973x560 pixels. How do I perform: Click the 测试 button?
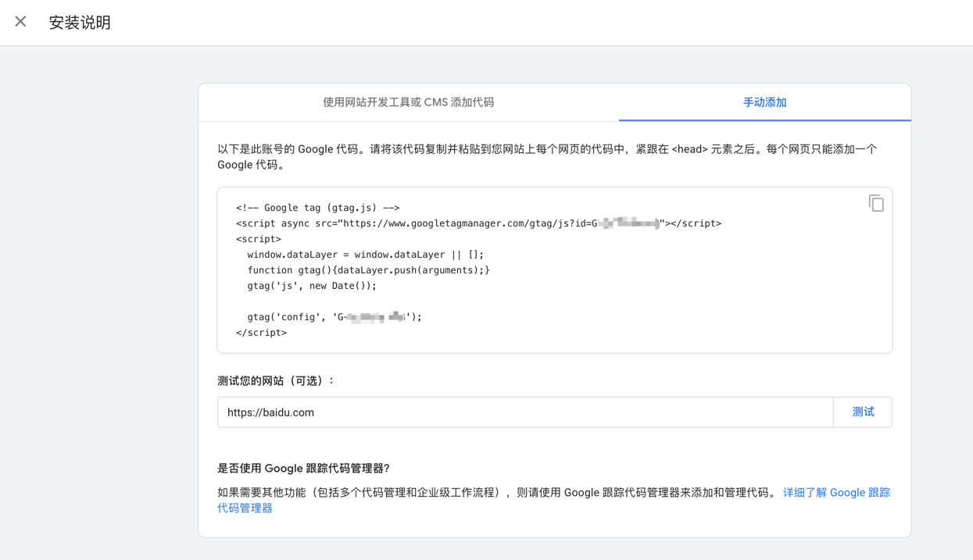point(863,412)
